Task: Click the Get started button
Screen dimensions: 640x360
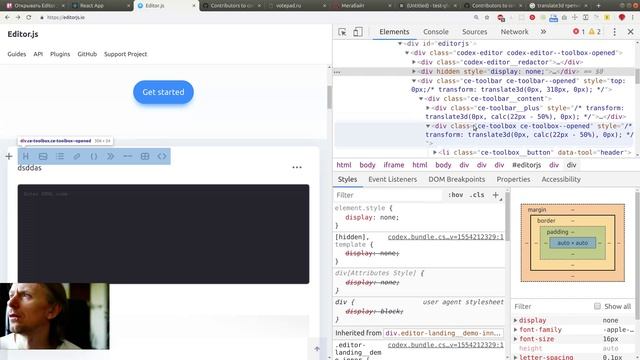Action: tap(163, 92)
